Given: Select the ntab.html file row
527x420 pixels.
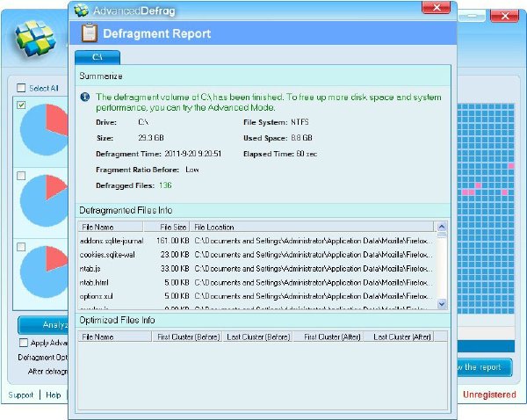Looking at the screenshot, I should [256, 282].
